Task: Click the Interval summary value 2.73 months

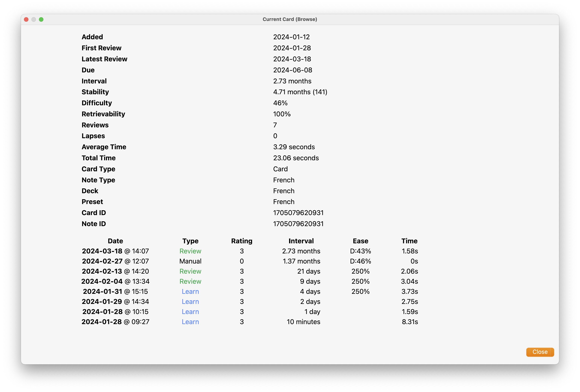Action: point(292,81)
